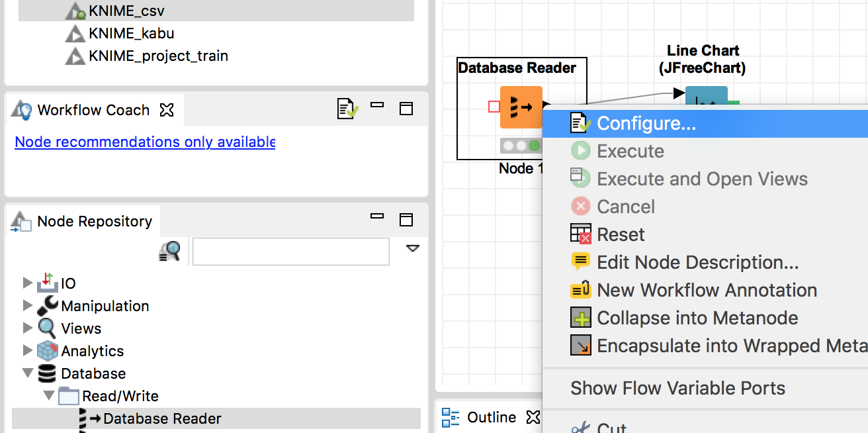
Task: Expand the Analytics category
Action: point(27,350)
